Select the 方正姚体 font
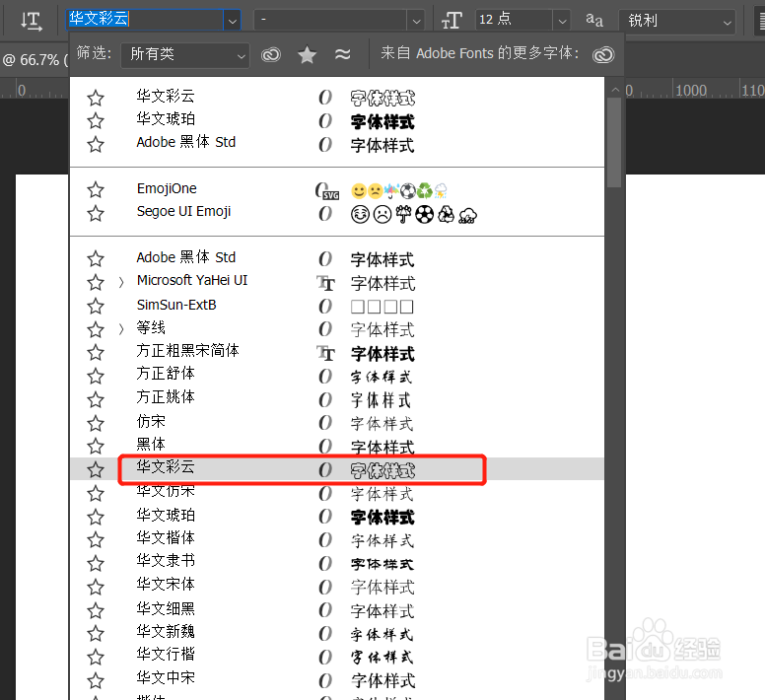This screenshot has width=765, height=700. point(166,397)
